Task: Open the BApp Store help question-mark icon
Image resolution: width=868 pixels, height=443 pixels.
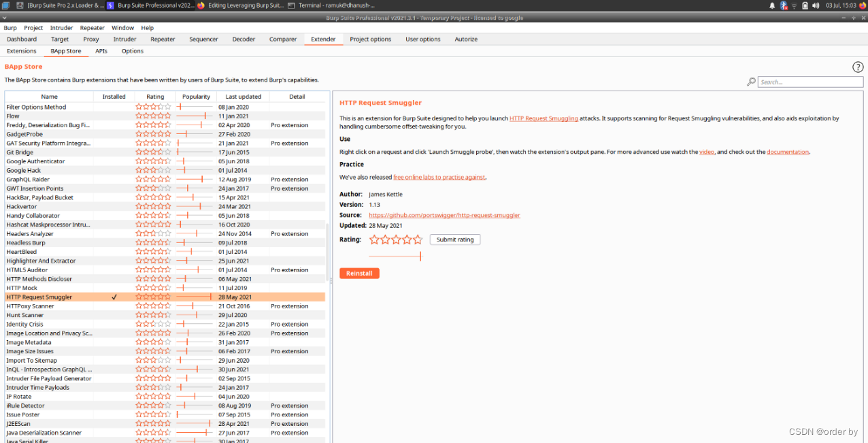Action: 858,67
